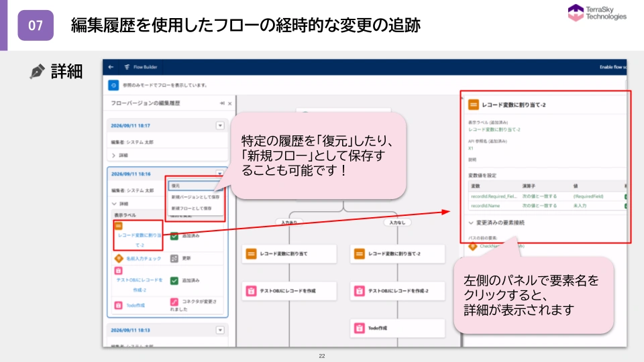Click decision icon beside 名前入力チェック
The height and width of the screenshot is (362, 644).
119,258
